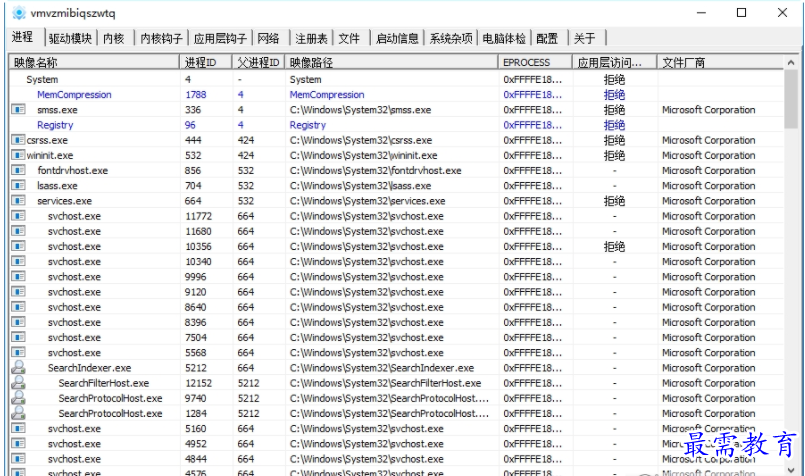Image resolution: width=805 pixels, height=476 pixels.
Task: Click path C:\Windows\System32\csrss.exe
Action: [x=360, y=140]
